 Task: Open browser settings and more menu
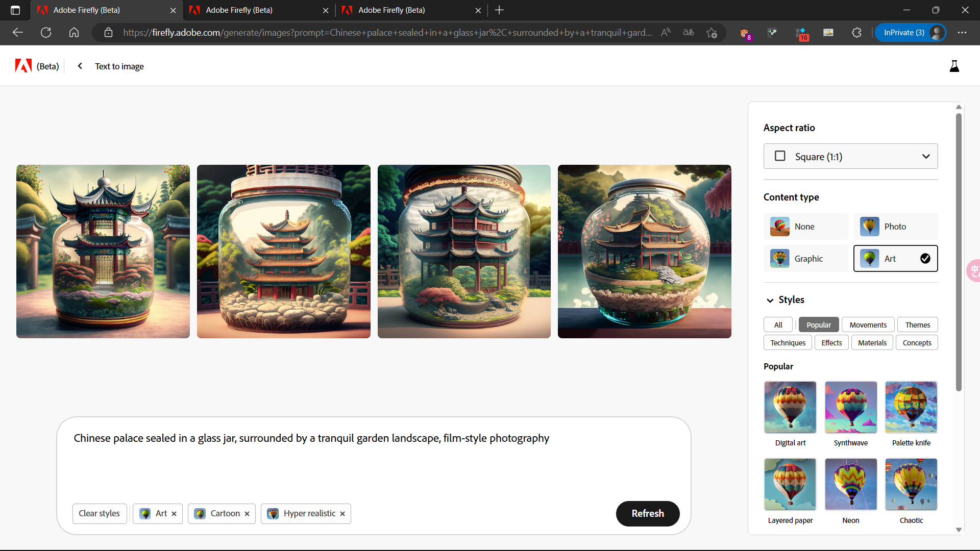click(x=962, y=33)
